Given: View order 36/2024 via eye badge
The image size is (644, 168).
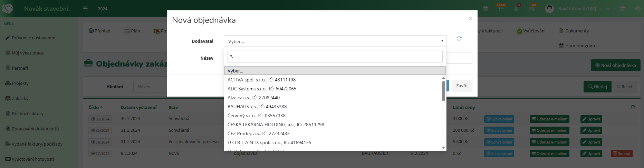Looking at the screenshot, I should 100,142.
